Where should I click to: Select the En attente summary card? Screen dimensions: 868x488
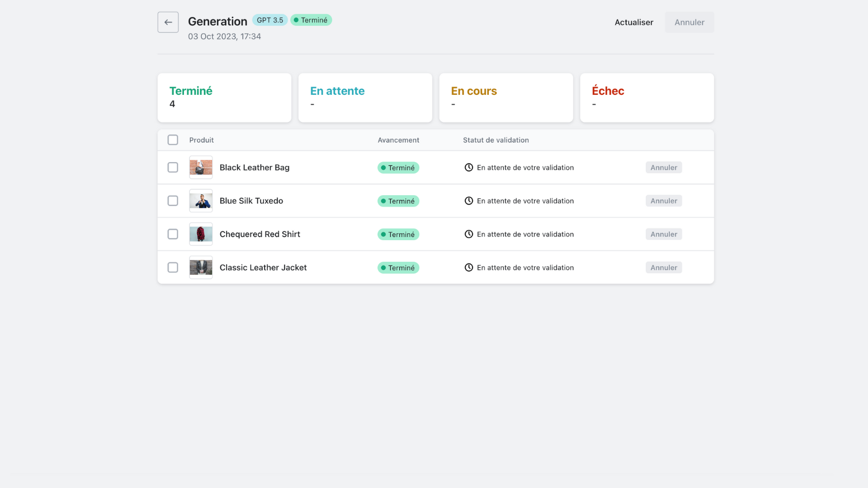365,98
